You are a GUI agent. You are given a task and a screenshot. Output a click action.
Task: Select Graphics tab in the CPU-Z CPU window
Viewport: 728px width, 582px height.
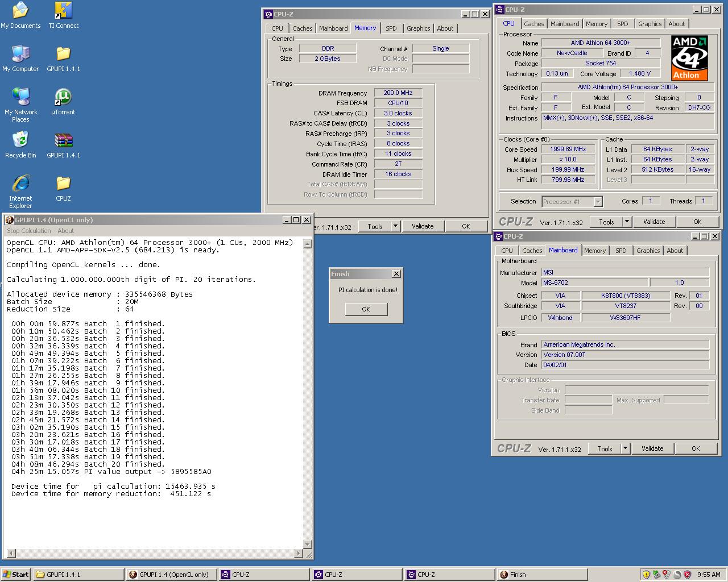[x=650, y=24]
